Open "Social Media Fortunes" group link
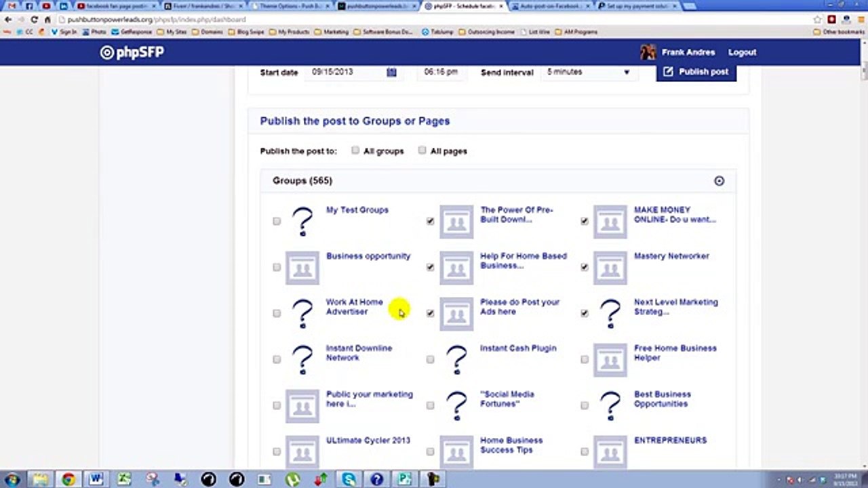The height and width of the screenshot is (488, 868). click(x=507, y=399)
